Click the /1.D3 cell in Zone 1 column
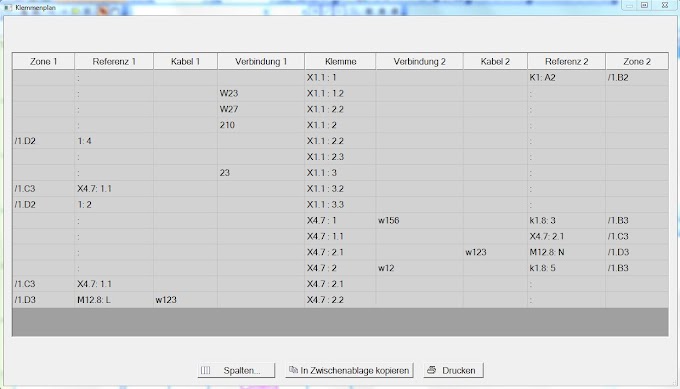Screen dimensions: 680x389 [x=43, y=300]
